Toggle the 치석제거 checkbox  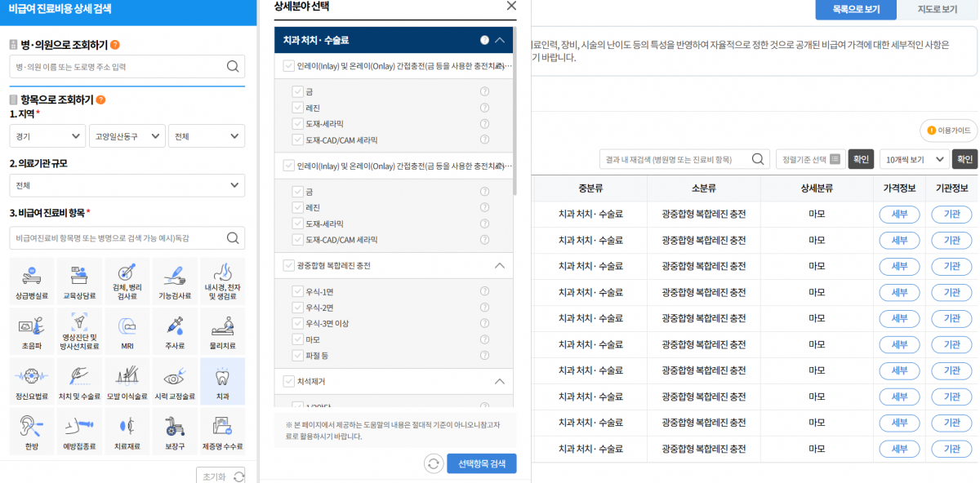tap(288, 381)
